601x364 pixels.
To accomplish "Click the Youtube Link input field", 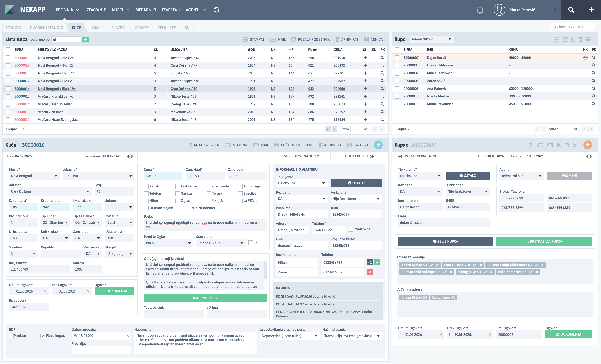I will pos(173,314).
